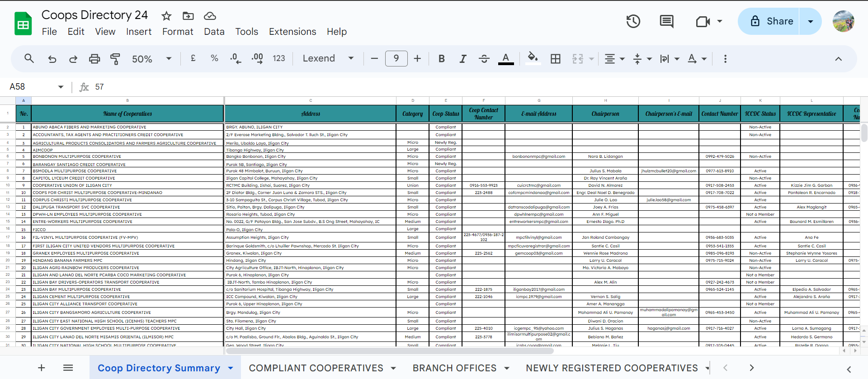Open the Edit menu
The width and height of the screenshot is (868, 379).
click(76, 32)
